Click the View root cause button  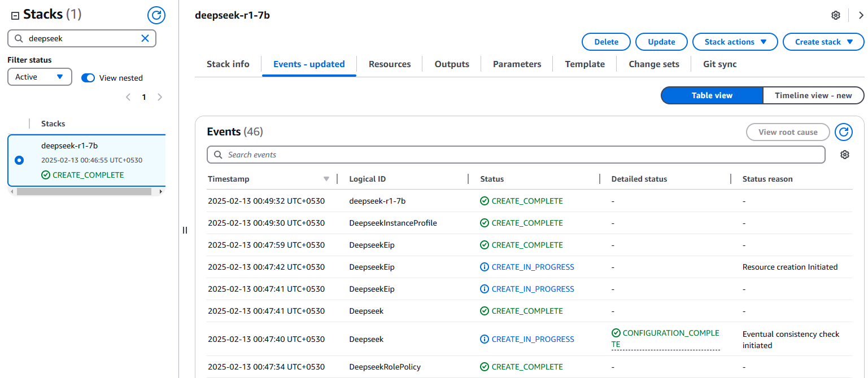[x=788, y=132]
